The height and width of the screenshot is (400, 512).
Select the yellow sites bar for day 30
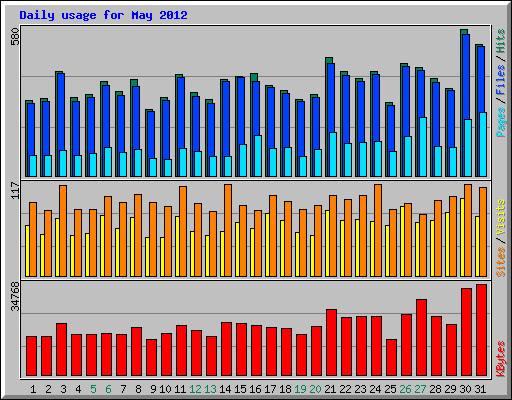[x=462, y=237]
